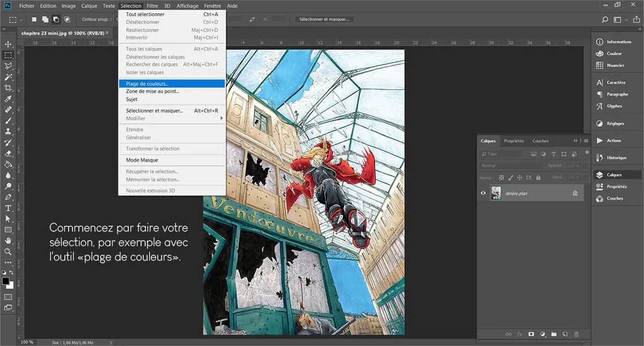Open the Réglages panel
The image size is (644, 346).
point(617,124)
